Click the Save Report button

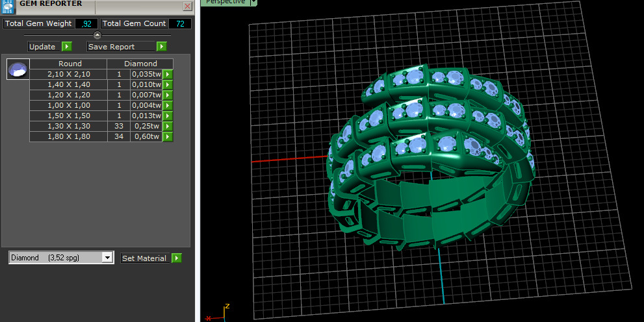(121, 47)
